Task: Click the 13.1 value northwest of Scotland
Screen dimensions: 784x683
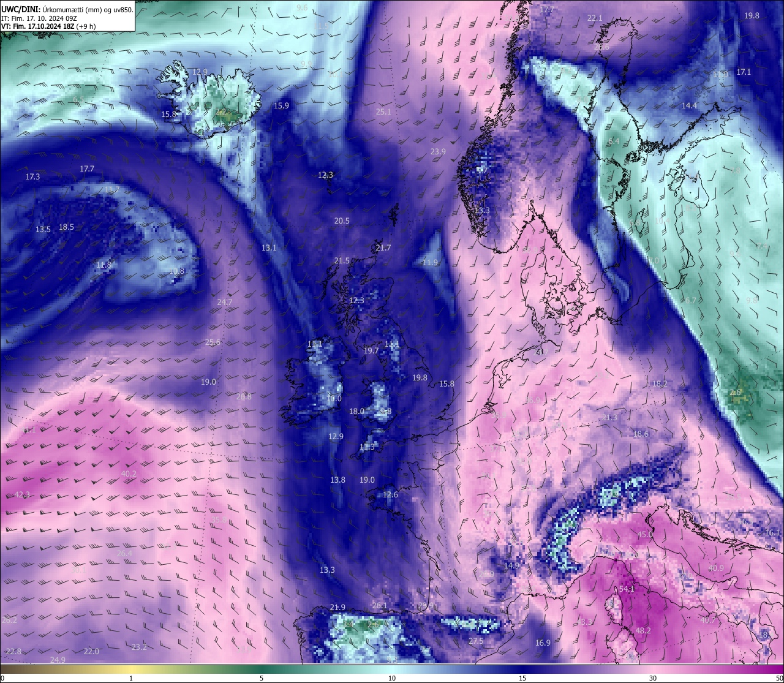Action: (x=269, y=247)
